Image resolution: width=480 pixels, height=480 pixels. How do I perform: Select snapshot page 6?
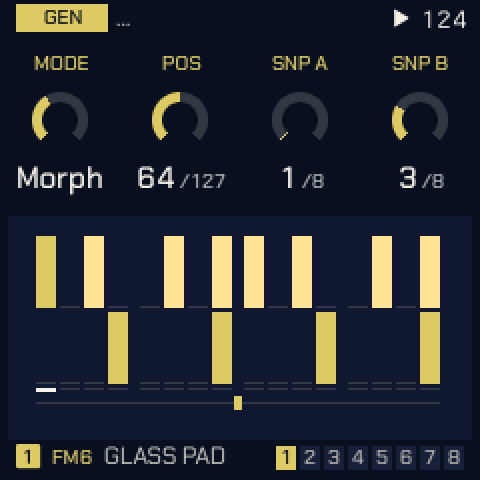click(406, 458)
